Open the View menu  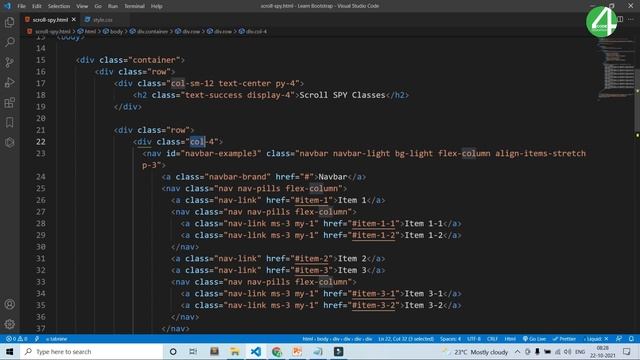82,6
